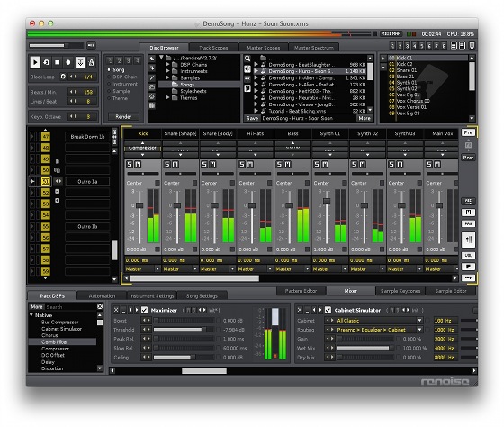
Task: Switch to the Master Scopes tab
Action: pyautogui.click(x=263, y=48)
